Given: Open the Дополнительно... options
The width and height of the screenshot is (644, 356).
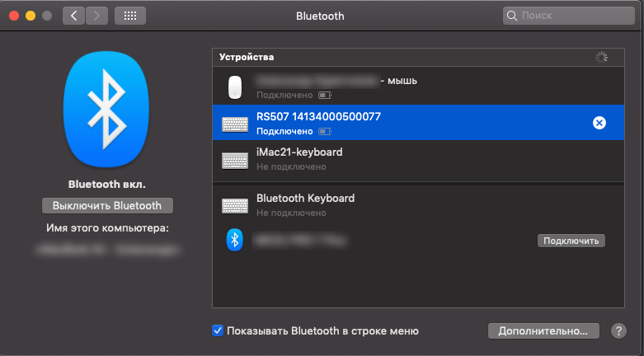Looking at the screenshot, I should coord(543,330).
